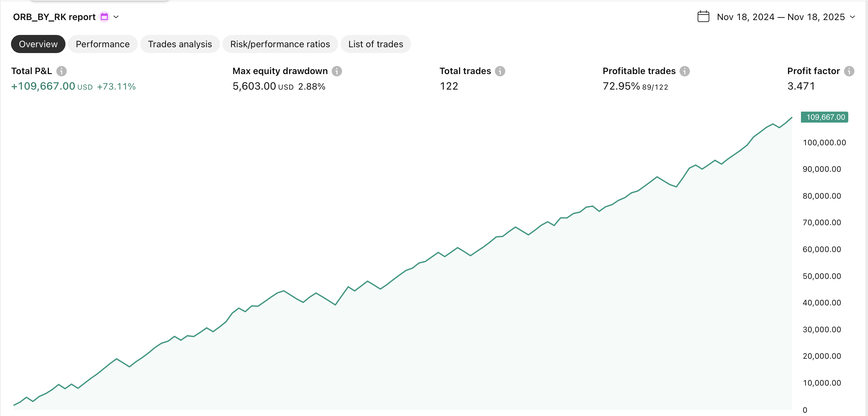Click the Total trades info icon
The width and height of the screenshot is (868, 416).
coord(500,71)
